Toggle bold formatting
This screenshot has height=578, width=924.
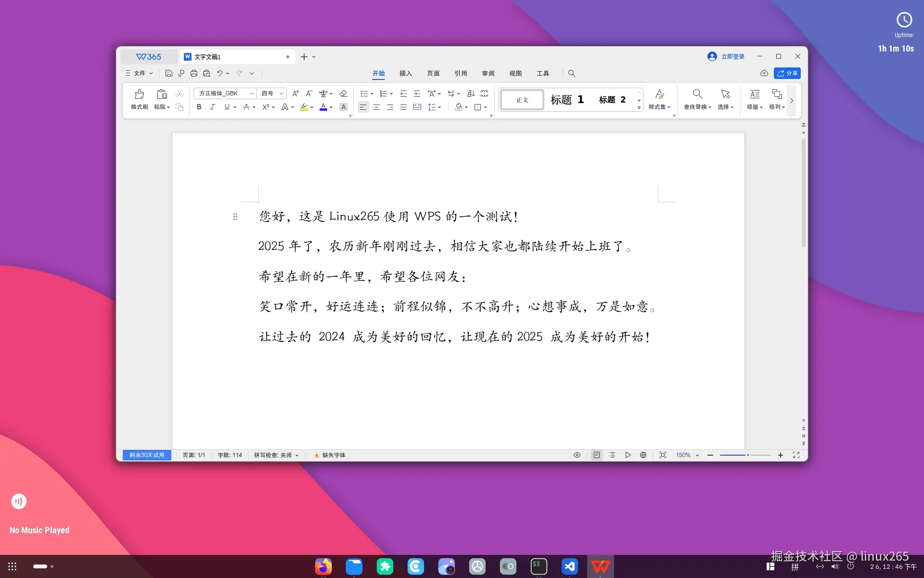pyautogui.click(x=199, y=107)
